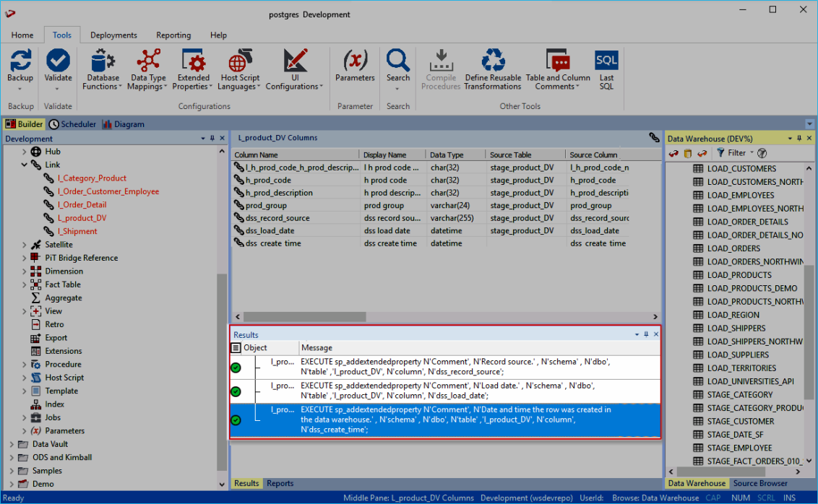Click the Filter funnel in Data Warehouse pane
The height and width of the screenshot is (504, 818).
click(x=720, y=153)
